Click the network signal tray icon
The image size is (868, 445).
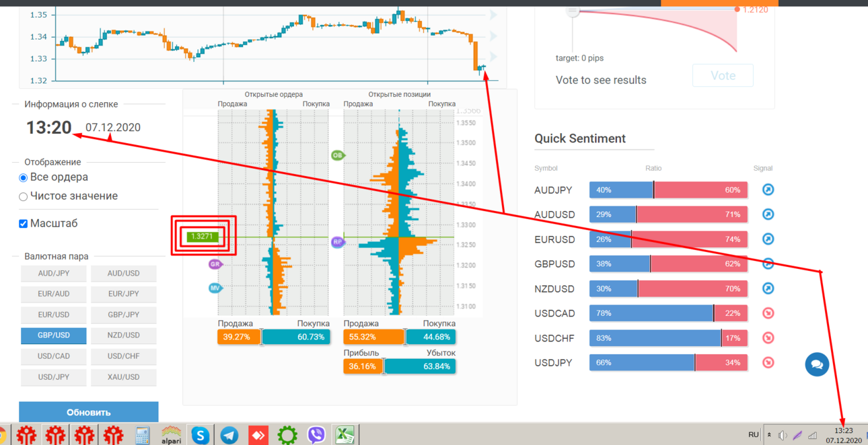[x=812, y=436]
